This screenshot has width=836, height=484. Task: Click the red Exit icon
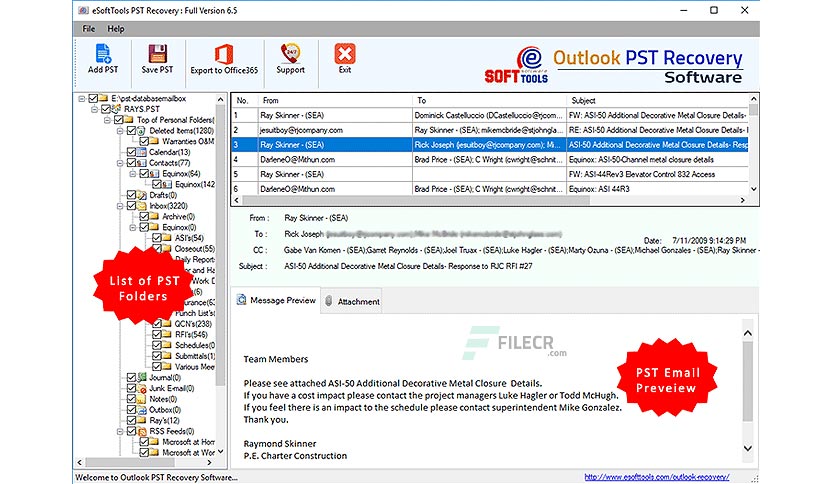tap(345, 54)
